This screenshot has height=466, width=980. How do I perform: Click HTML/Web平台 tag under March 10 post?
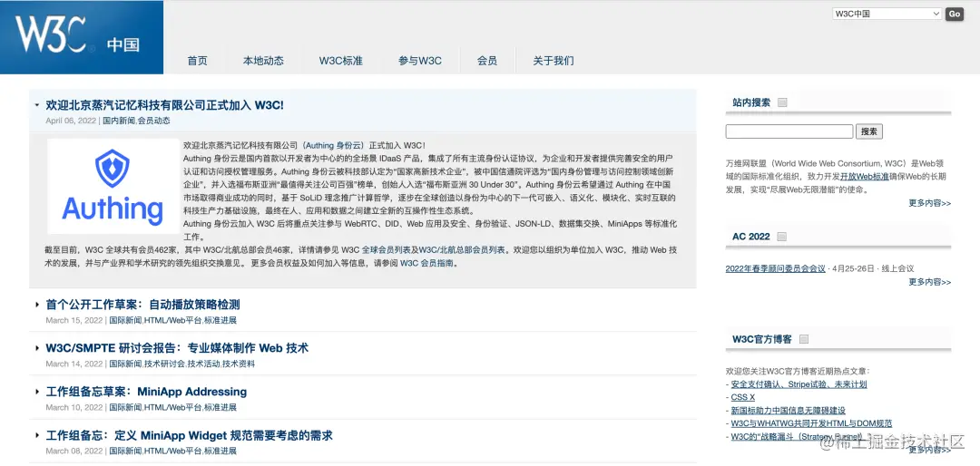[x=172, y=407]
